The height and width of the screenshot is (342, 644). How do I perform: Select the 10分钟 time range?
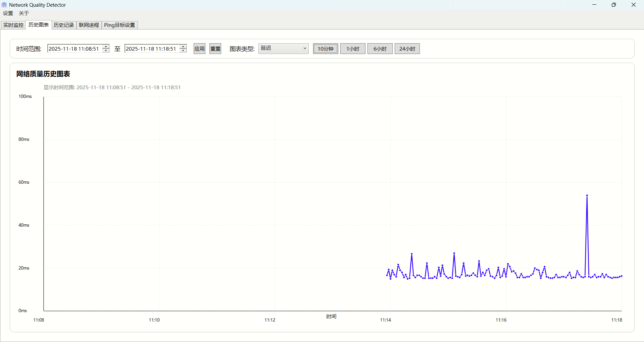(326, 49)
